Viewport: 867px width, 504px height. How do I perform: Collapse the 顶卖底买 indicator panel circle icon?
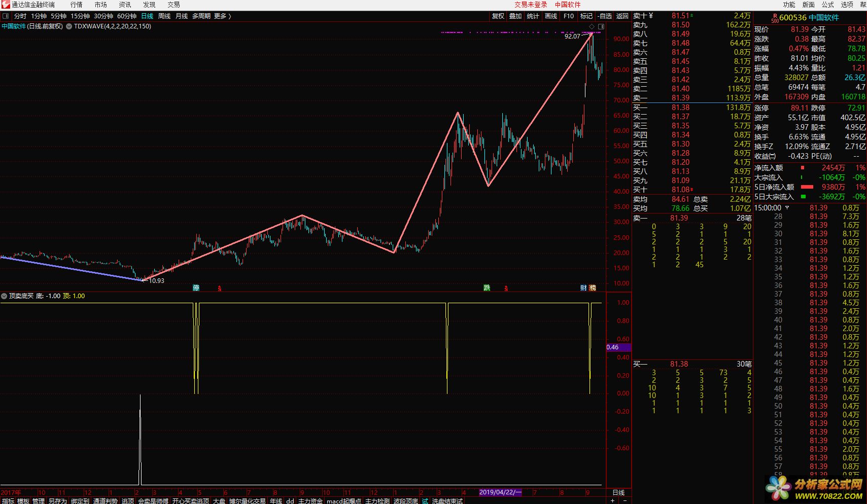tap(5, 296)
